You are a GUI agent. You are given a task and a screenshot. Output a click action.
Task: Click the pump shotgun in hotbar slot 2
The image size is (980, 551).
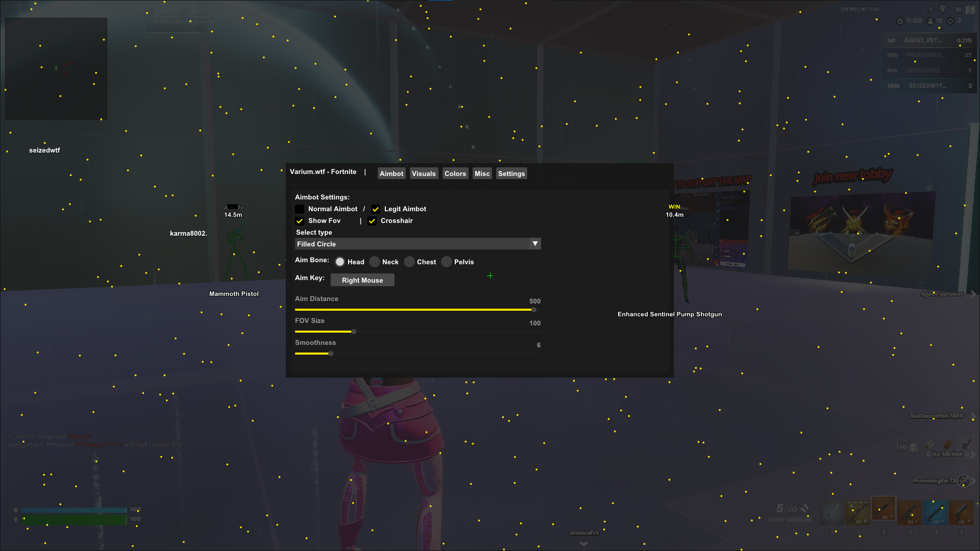pos(884,509)
